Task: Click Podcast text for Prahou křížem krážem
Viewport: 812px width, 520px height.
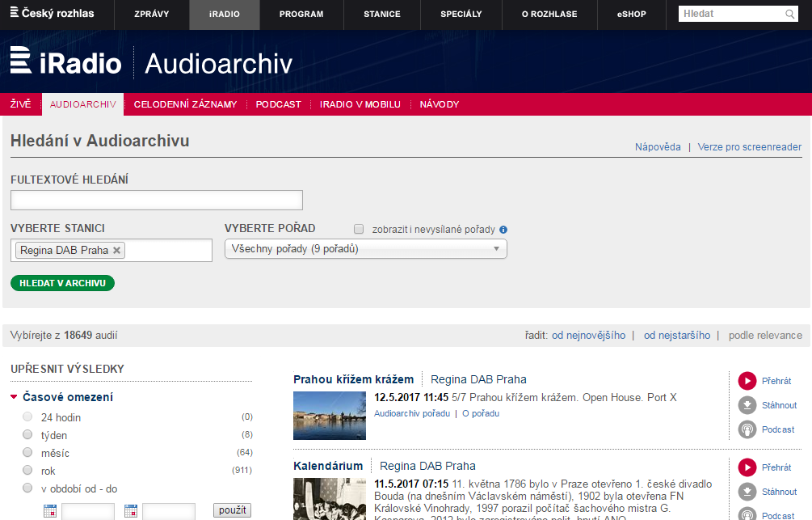Action: (x=778, y=429)
